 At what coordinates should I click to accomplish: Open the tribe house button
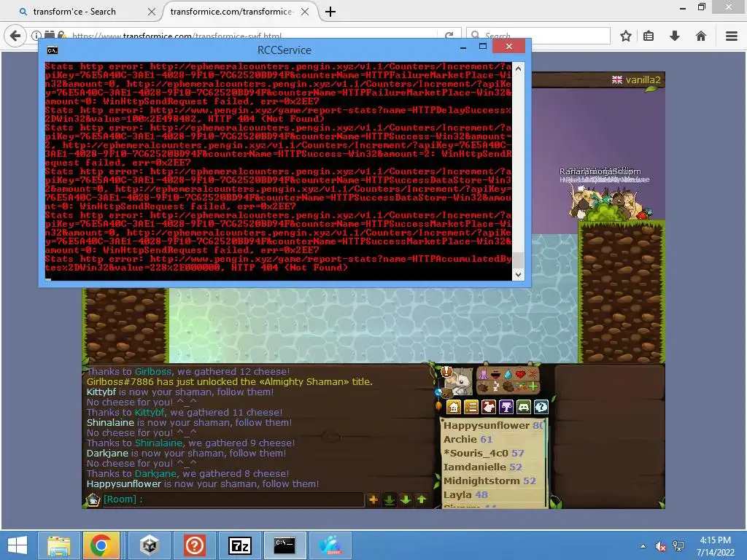click(x=454, y=407)
